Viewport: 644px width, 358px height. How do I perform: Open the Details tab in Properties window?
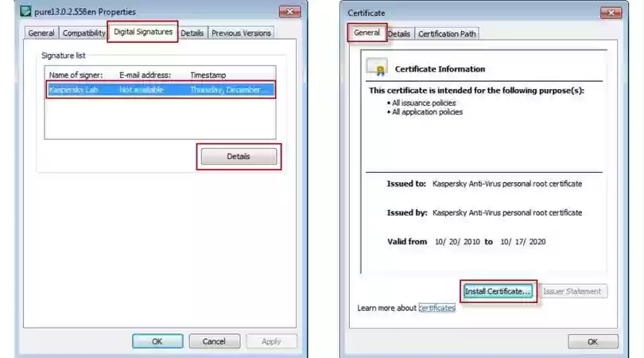(192, 33)
